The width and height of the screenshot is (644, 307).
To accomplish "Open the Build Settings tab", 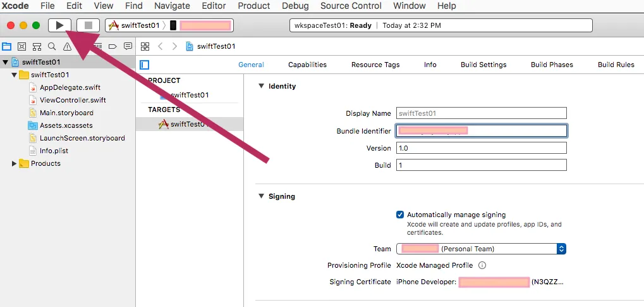I will coord(483,65).
